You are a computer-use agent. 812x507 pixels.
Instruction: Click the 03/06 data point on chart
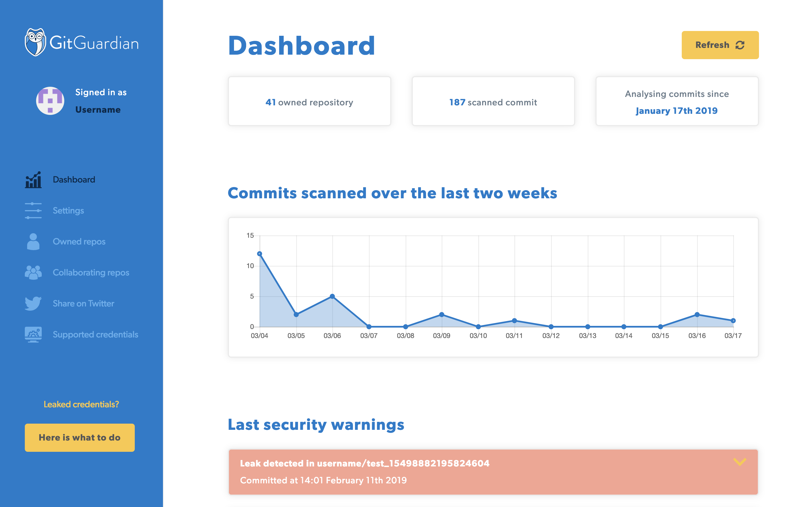pos(332,296)
